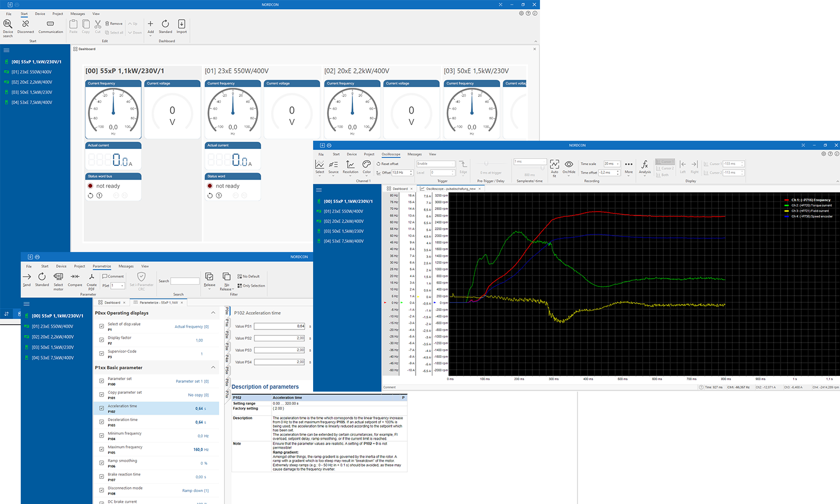Viewport: 840px width, 504px height.
Task: Toggle checkbox for Supervisor-Code P3
Action: [101, 353]
